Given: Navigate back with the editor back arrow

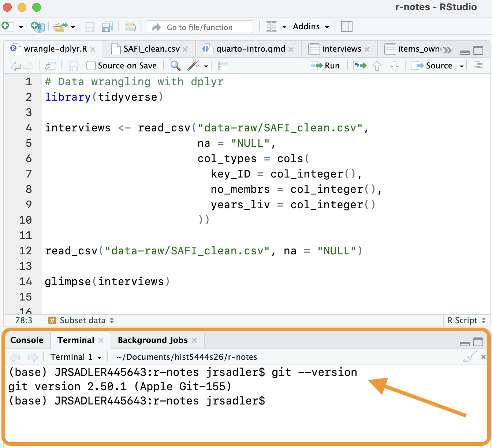Looking at the screenshot, I should click(15, 66).
